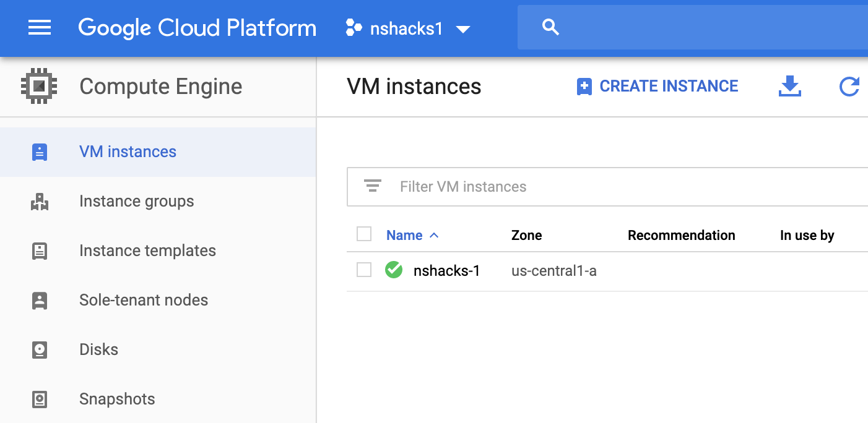Open Instance templates in sidebar
This screenshot has width=868, height=423.
(147, 250)
